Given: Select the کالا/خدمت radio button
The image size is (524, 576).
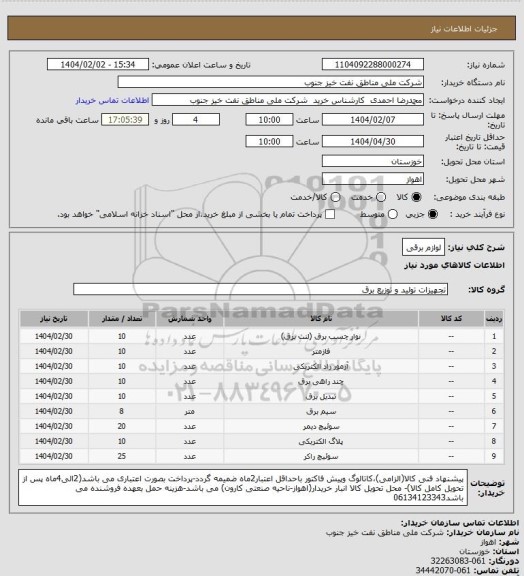Looking at the screenshot, I should tap(335, 197).
